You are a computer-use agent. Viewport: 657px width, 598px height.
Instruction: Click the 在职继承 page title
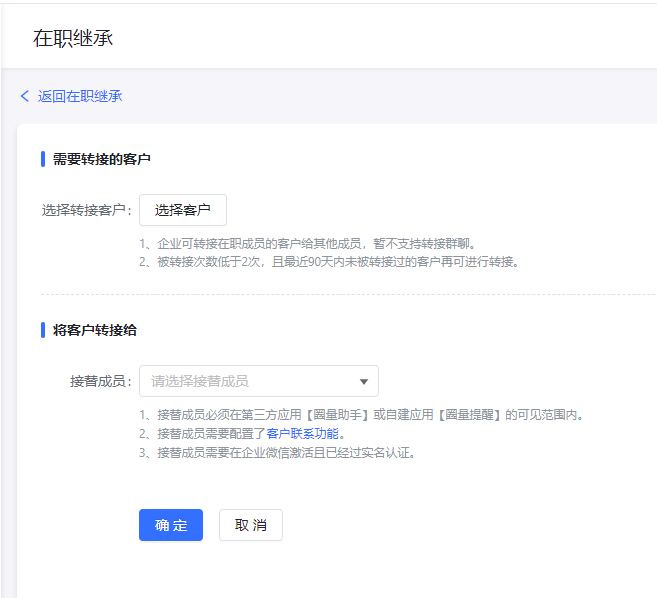click(73, 39)
